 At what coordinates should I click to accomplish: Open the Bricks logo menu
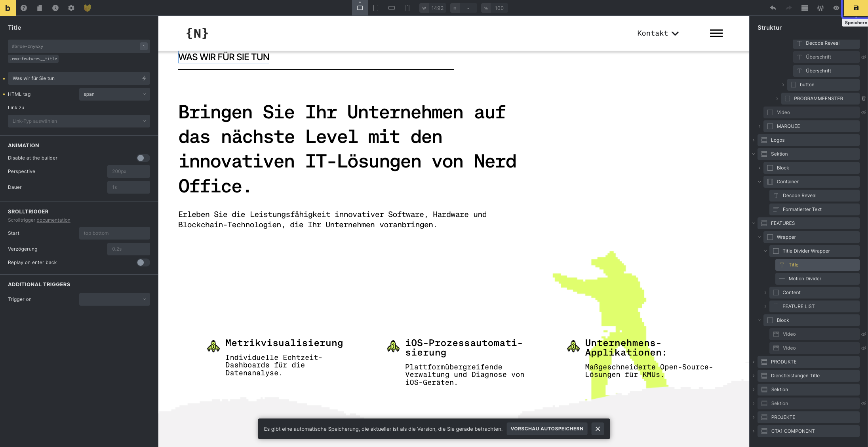[8, 8]
